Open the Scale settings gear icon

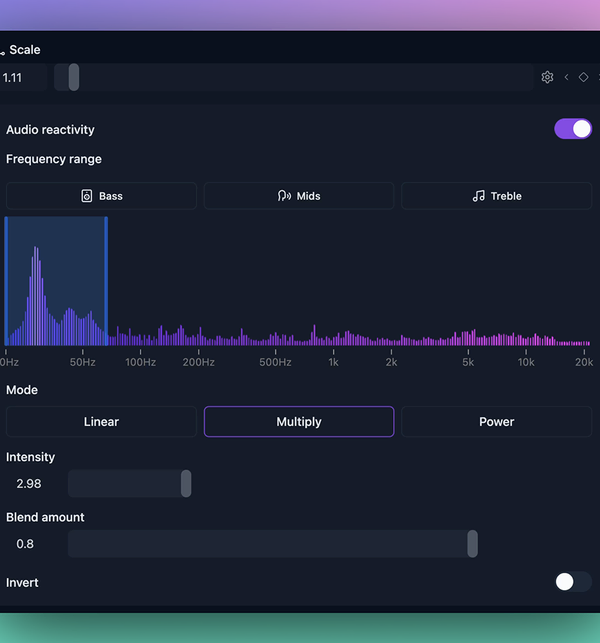tap(547, 77)
